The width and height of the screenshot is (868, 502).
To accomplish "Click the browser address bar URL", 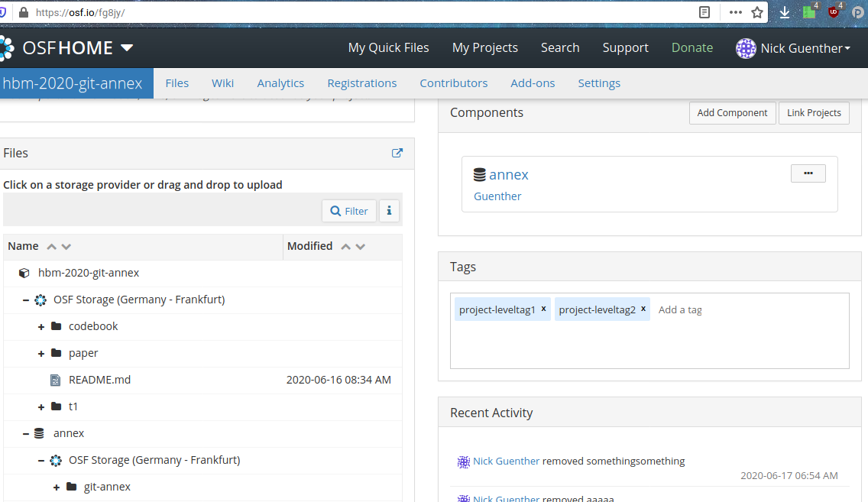I will [80, 12].
